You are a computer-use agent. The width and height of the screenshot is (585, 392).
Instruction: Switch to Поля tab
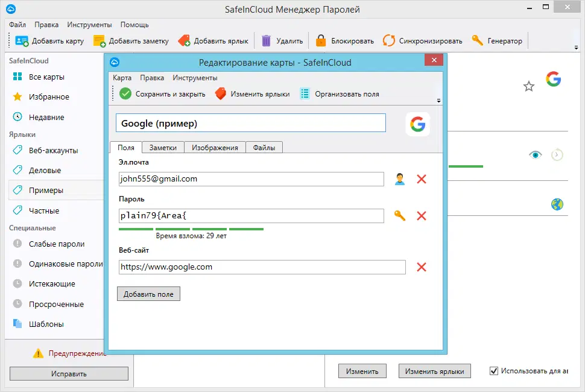[x=125, y=147]
